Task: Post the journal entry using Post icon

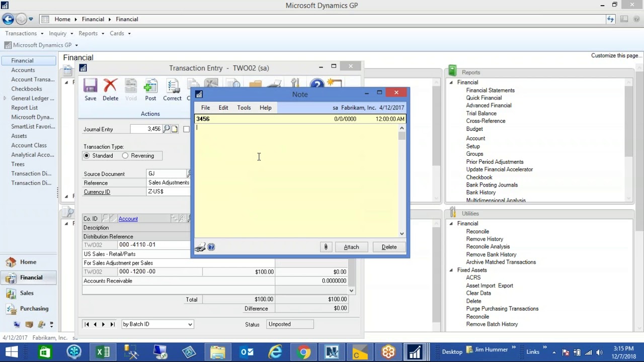Action: [x=150, y=90]
